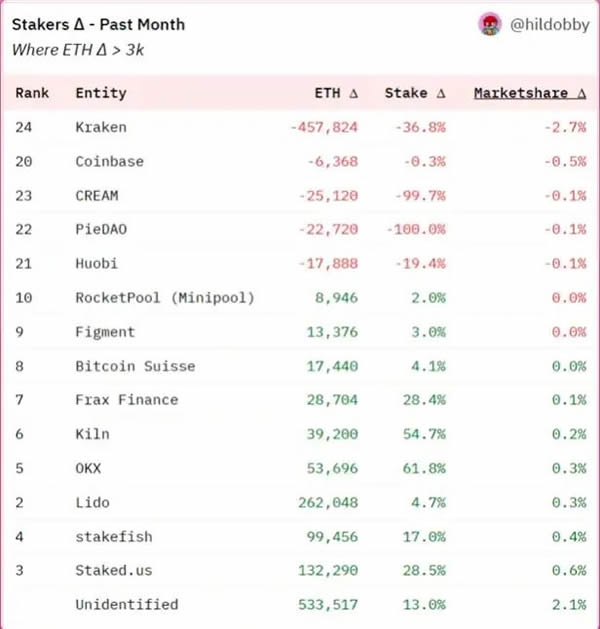Open the @hildobby profile link

(549, 25)
